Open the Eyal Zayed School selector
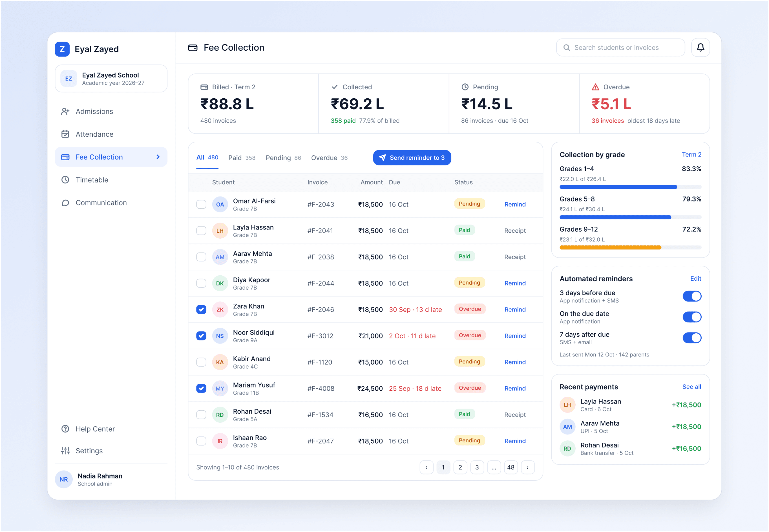 point(111,78)
